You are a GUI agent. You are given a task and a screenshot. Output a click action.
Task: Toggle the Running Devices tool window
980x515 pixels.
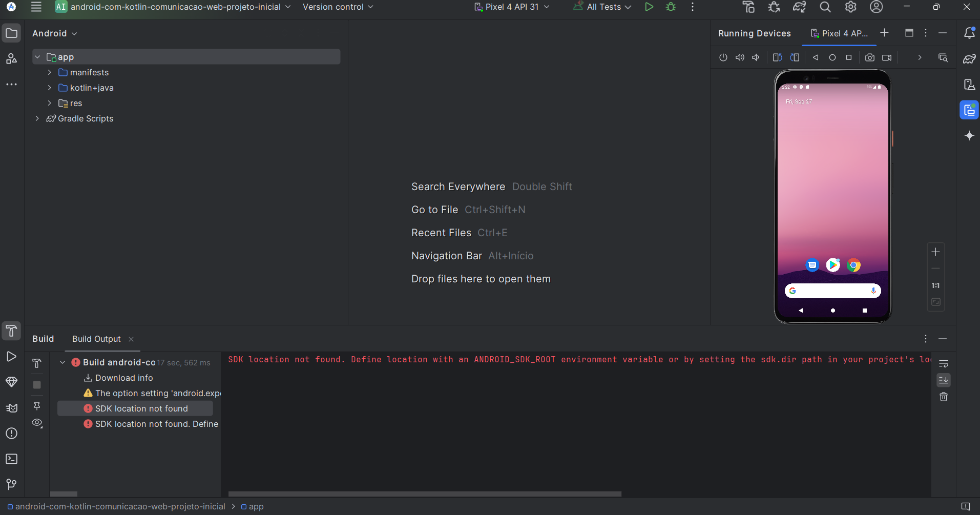pos(969,110)
